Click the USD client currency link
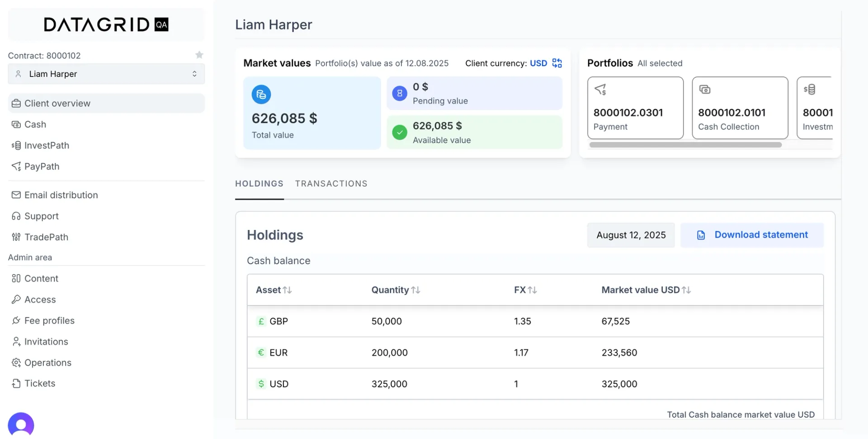 tap(538, 63)
